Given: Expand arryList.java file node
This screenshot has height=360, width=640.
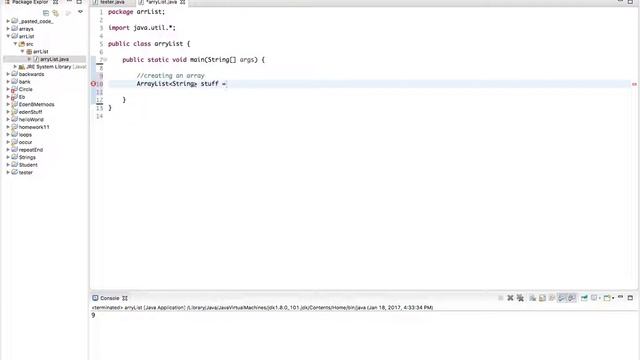Looking at the screenshot, I should (29, 59).
